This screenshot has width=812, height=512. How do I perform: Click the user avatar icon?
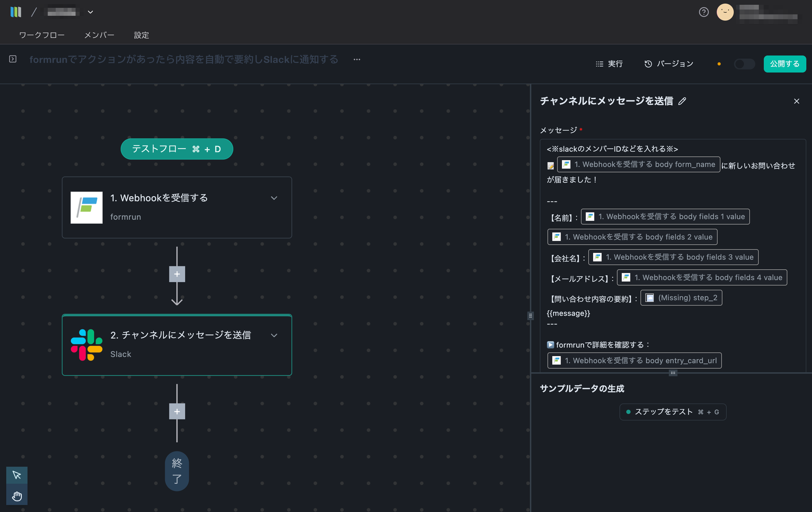tap(725, 12)
